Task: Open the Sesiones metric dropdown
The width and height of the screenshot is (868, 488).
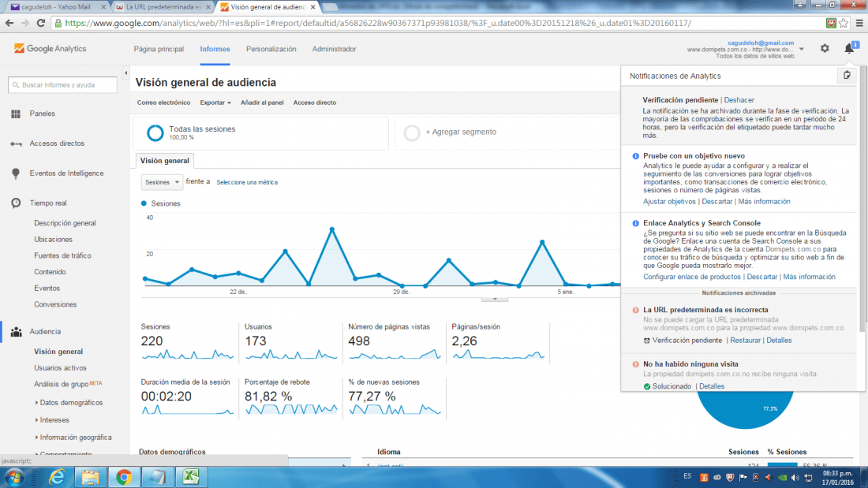Action: click(162, 182)
